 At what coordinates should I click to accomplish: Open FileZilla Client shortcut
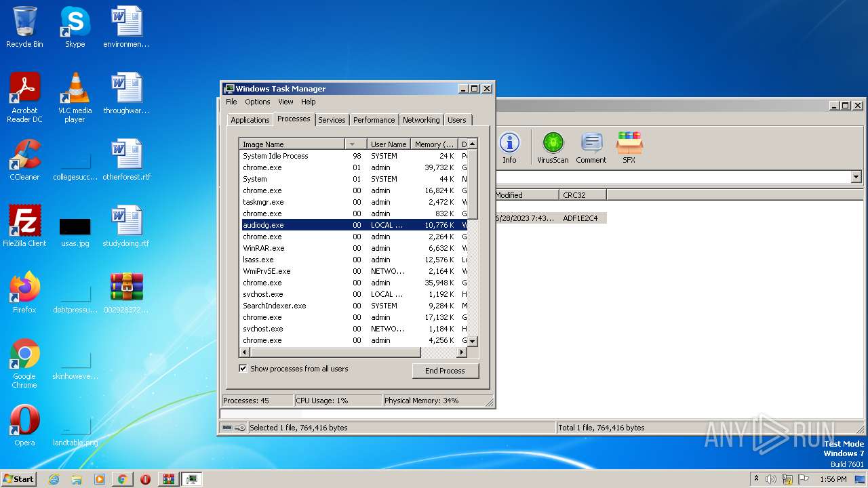pyautogui.click(x=24, y=226)
